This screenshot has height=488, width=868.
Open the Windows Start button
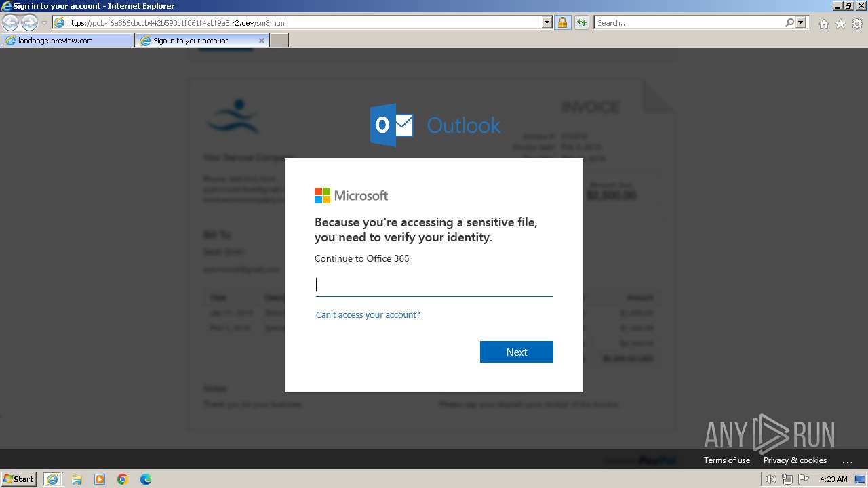point(19,479)
